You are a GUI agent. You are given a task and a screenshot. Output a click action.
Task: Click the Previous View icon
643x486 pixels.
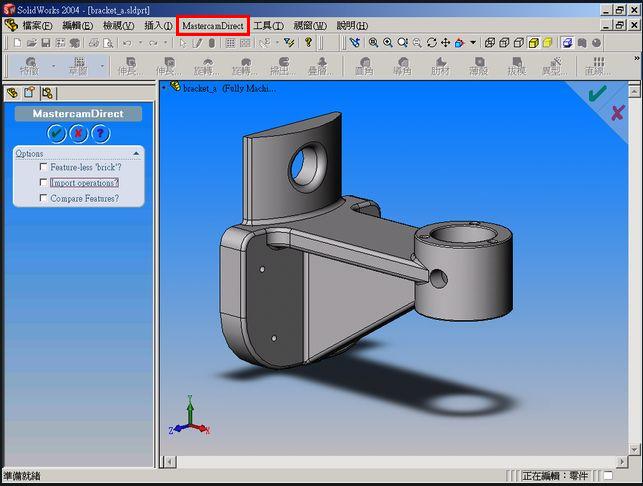click(355, 42)
